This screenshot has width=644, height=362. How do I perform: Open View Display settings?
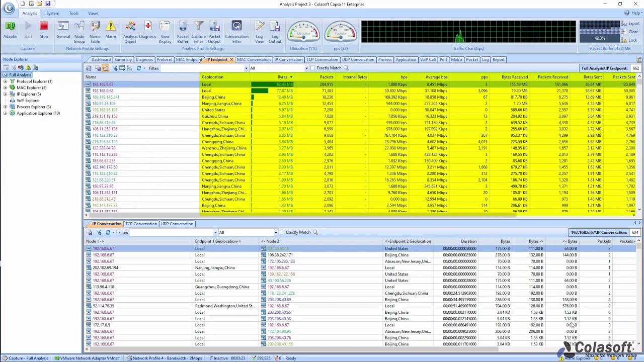pyautogui.click(x=165, y=32)
